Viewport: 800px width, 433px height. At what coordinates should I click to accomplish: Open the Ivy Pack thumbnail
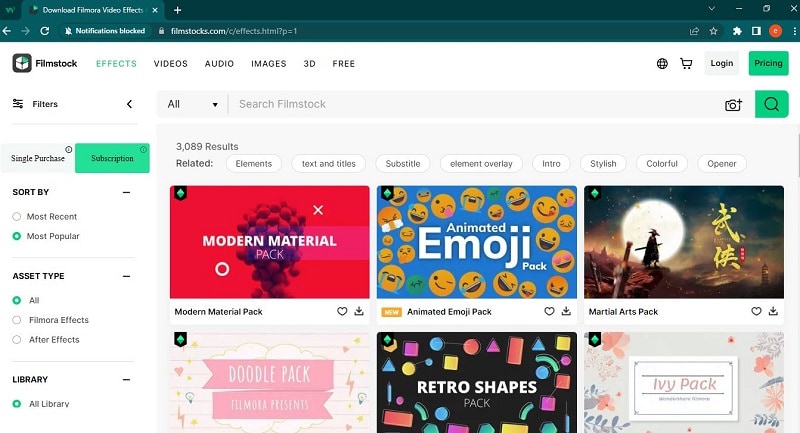click(x=684, y=383)
